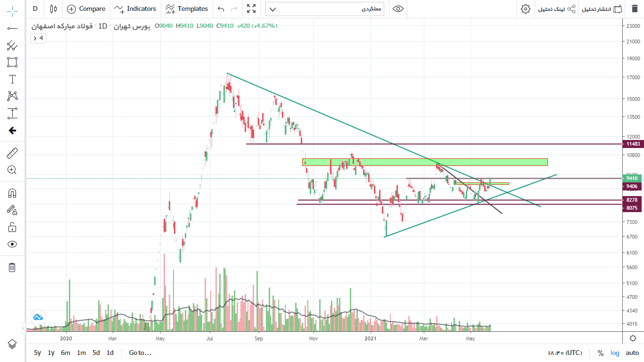Open the Indicators menu
Viewport: 644px width, 362px height.
coord(135,9)
